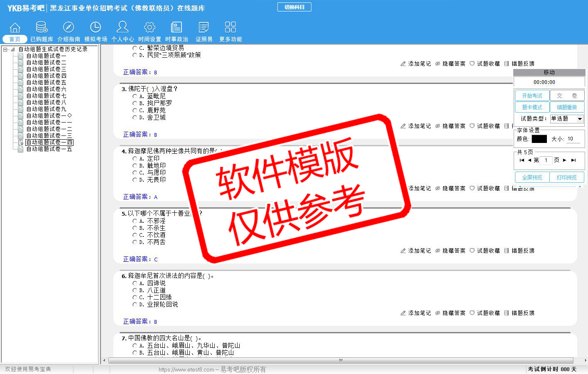The height and width of the screenshot is (374, 588).
Task: Open the 已购题库 database icon
Action: point(42,27)
